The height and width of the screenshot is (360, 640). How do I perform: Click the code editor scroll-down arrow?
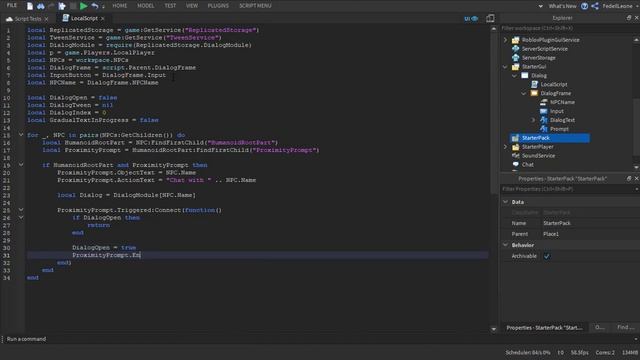494,329
